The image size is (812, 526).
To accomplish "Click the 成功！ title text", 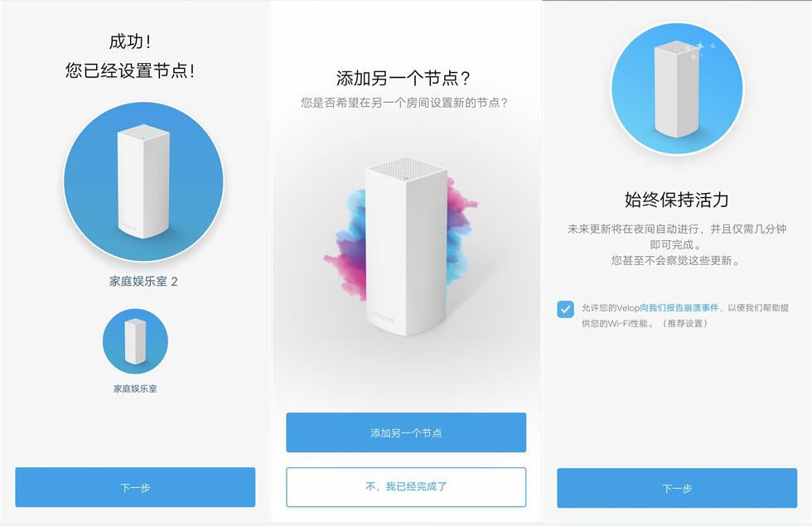I will click(130, 41).
